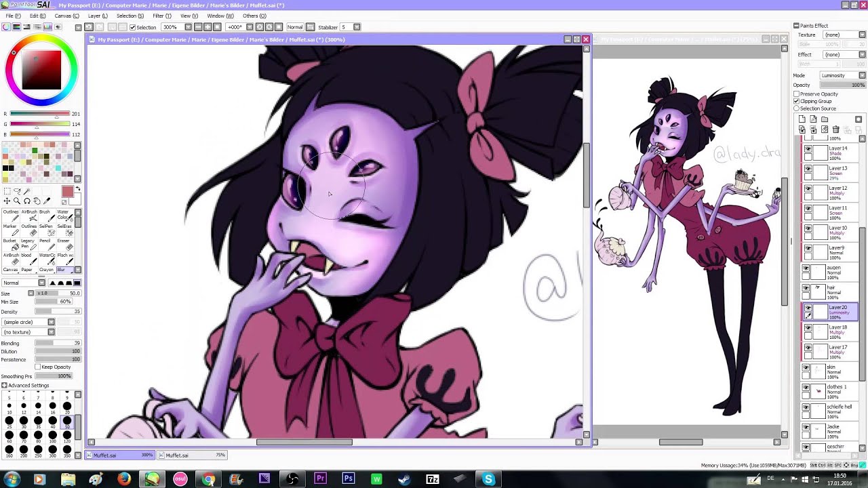Toggle the Selection checkbox in toolbar
The image size is (868, 488).
[x=132, y=27]
